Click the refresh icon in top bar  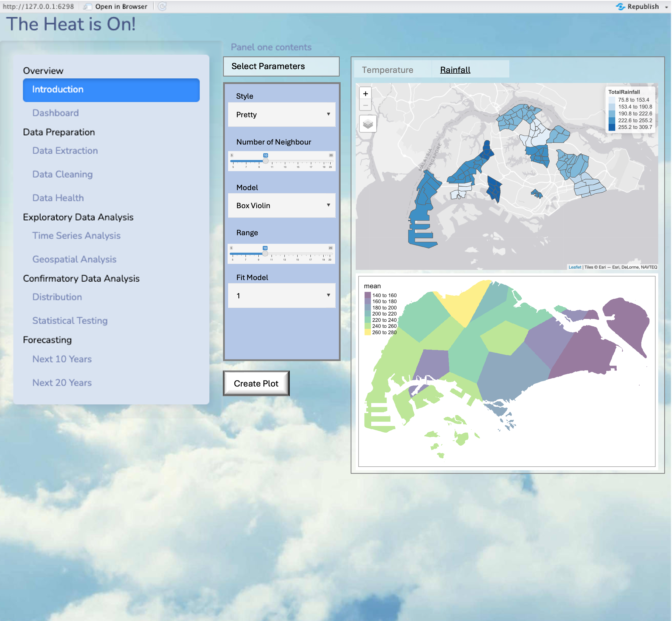click(162, 6)
